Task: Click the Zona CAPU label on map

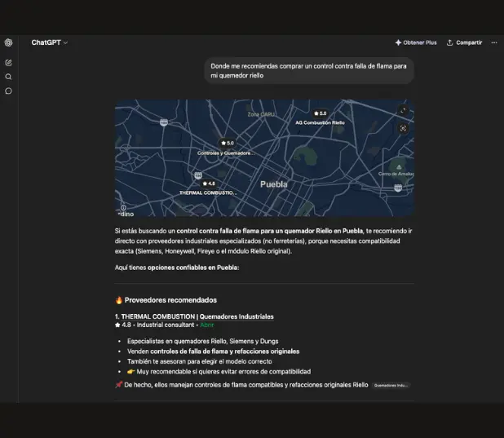Action: (261, 114)
